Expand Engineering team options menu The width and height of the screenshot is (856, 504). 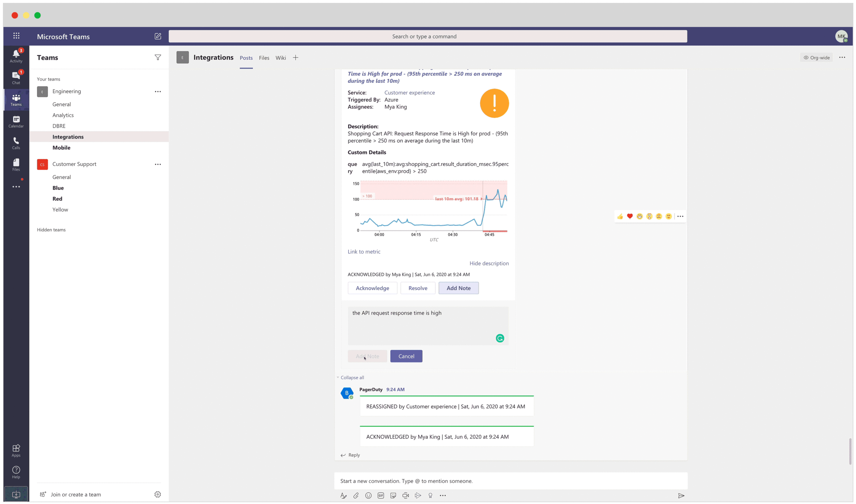157,91
